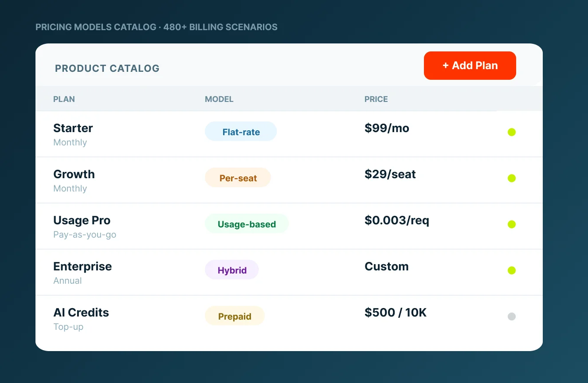
Task: Click the PRODUCT CATALOG heading
Action: [107, 69]
